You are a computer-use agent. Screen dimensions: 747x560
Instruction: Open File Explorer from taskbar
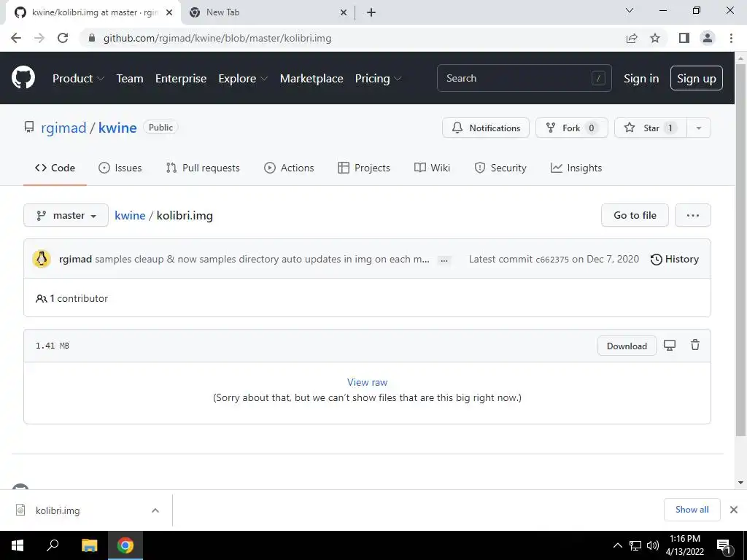[x=89, y=545]
